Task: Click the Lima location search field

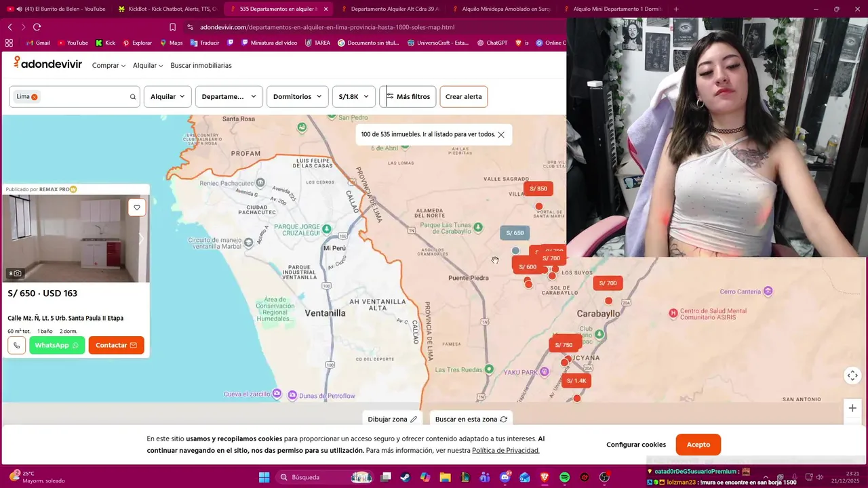Action: point(74,96)
